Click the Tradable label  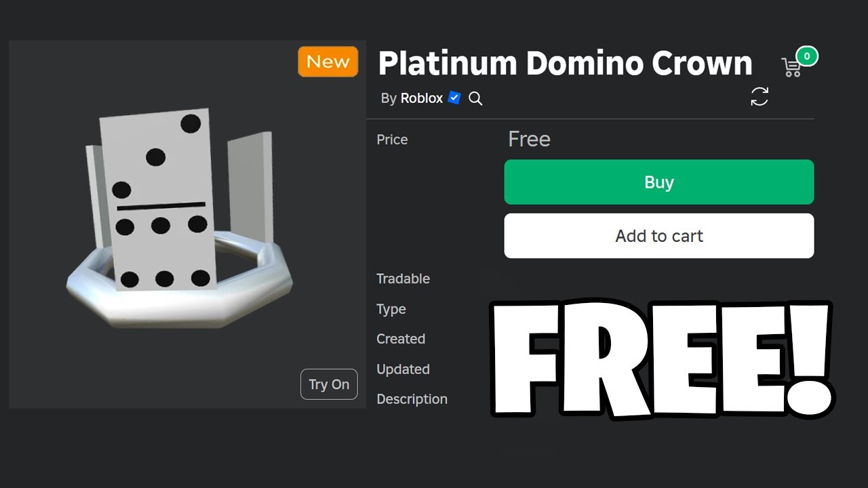[403, 279]
